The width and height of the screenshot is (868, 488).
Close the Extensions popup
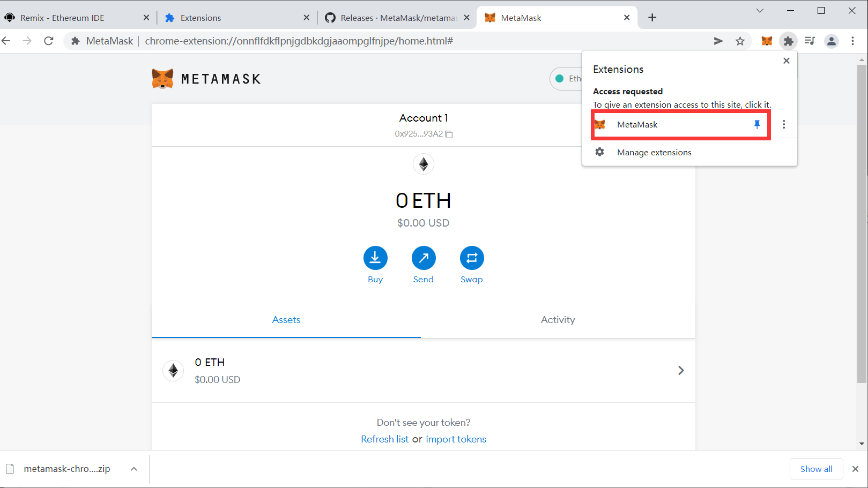pyautogui.click(x=787, y=61)
